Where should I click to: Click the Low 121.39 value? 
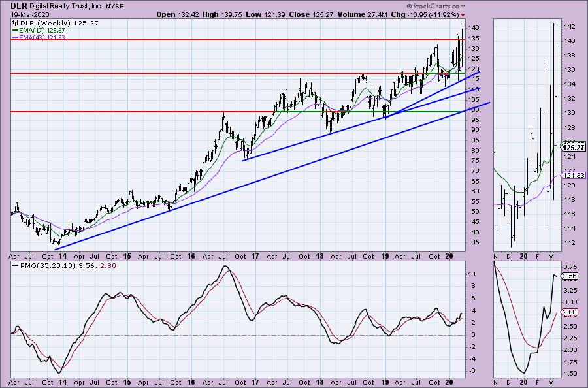point(265,14)
